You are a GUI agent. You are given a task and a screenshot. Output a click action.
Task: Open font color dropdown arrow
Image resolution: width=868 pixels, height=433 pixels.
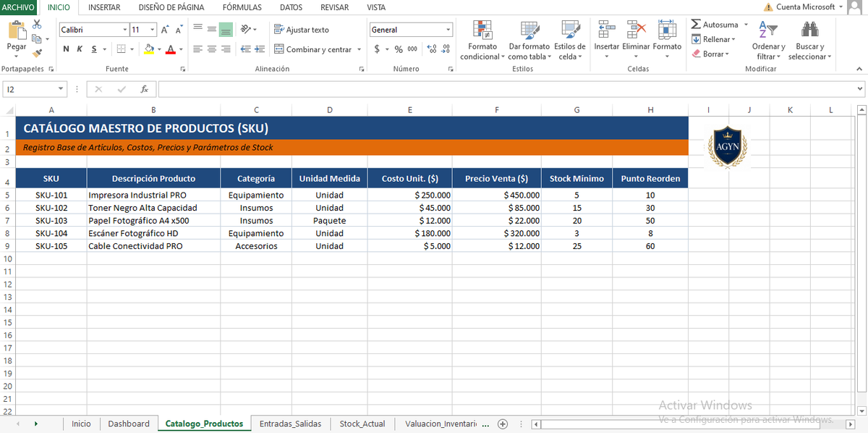pos(180,49)
